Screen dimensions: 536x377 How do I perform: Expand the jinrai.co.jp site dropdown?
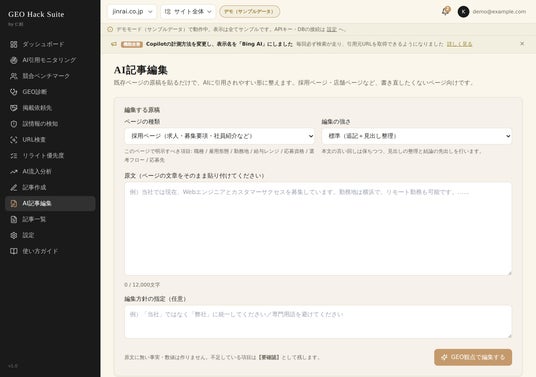(132, 12)
